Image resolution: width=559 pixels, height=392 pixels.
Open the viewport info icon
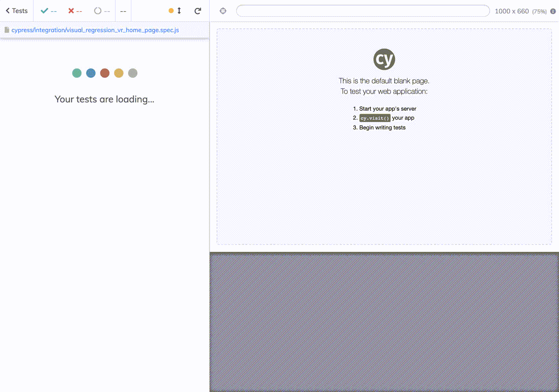(x=553, y=11)
